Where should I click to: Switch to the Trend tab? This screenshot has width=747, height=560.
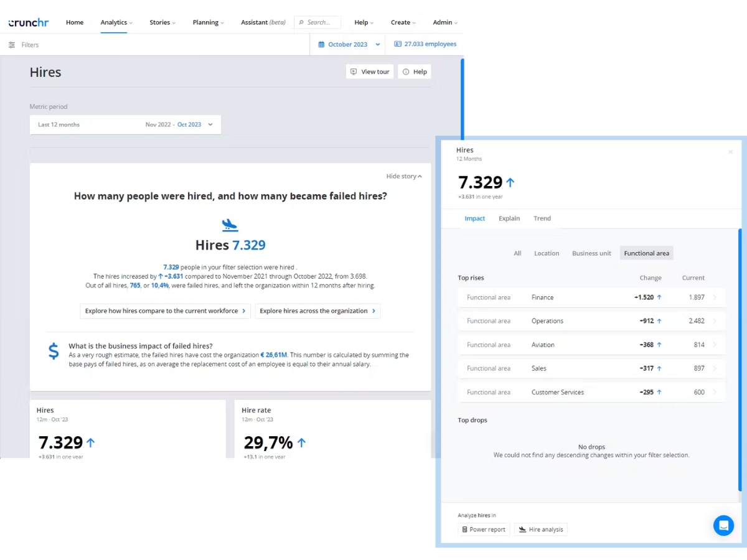point(542,218)
